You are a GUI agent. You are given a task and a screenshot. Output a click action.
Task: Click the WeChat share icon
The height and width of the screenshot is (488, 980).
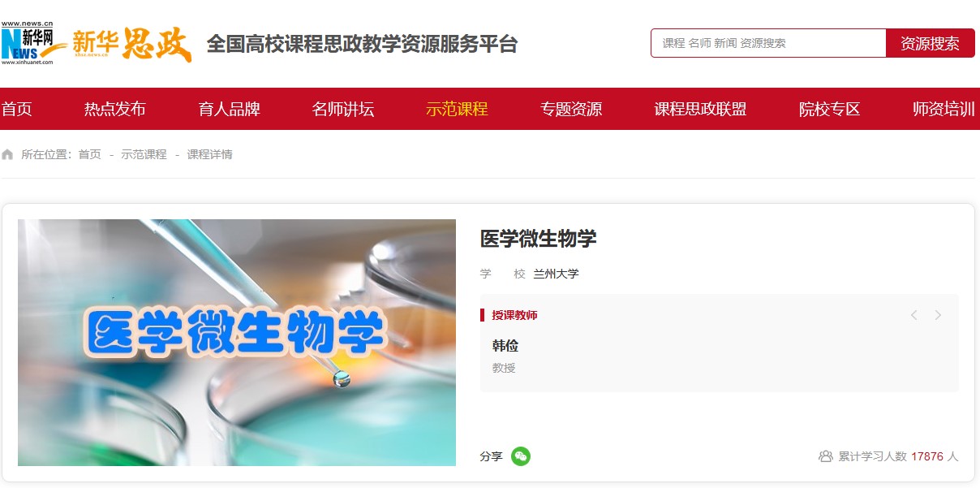[x=521, y=456]
